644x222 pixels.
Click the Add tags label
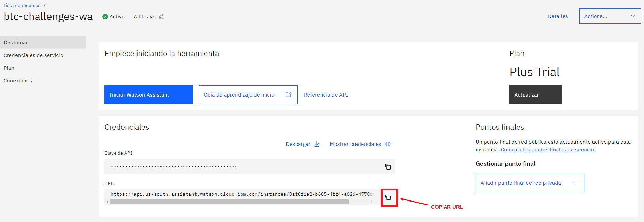[144, 17]
